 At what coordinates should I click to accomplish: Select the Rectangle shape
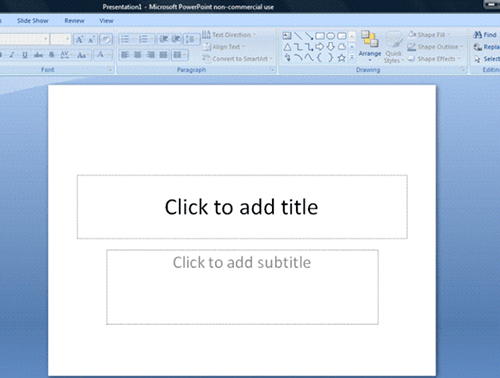pos(320,36)
